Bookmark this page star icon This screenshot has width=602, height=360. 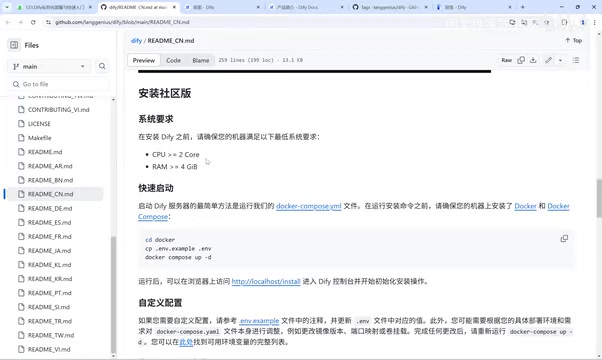click(x=547, y=22)
